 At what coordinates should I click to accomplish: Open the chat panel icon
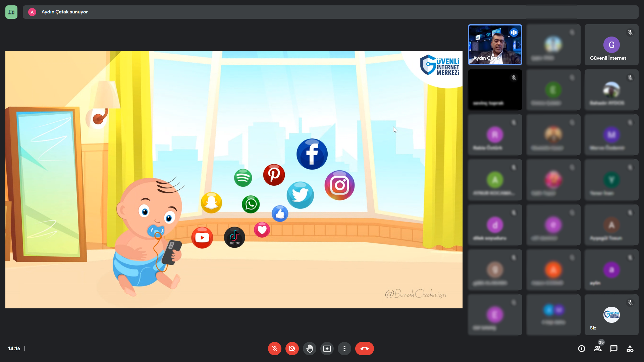[614, 349]
